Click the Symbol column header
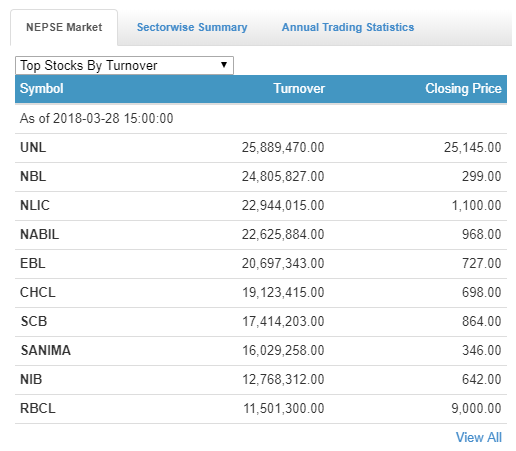Viewport: 516px width, 451px height. [x=42, y=89]
